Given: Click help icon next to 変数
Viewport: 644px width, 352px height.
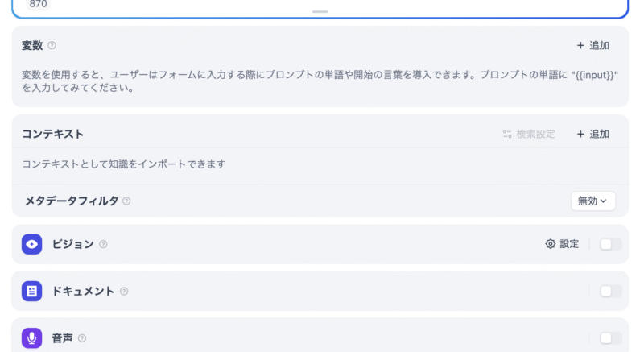Looking at the screenshot, I should pos(52,46).
